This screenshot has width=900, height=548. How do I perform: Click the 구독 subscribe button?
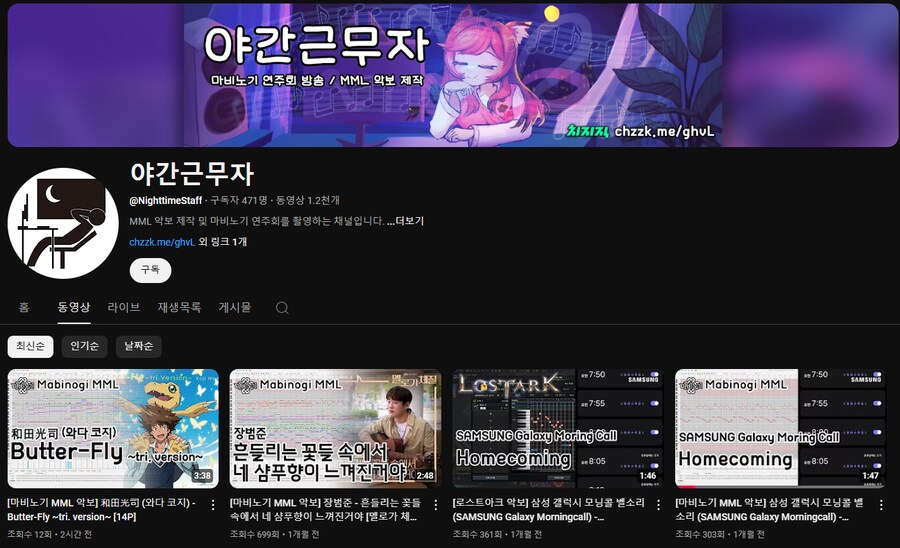coord(150,270)
